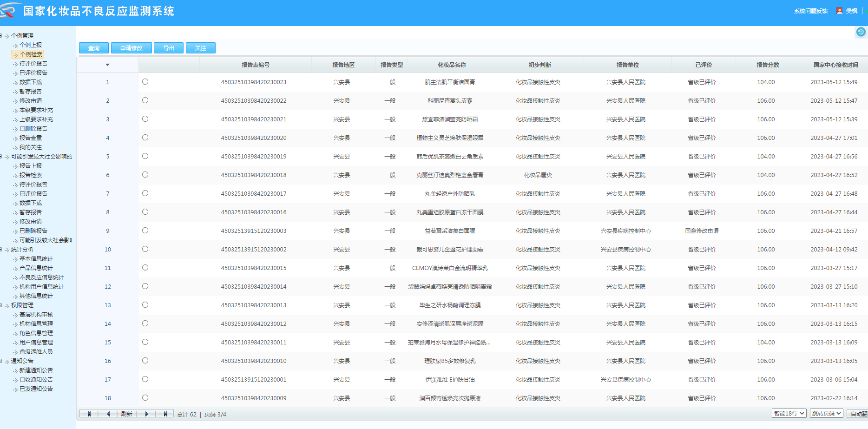Go to the previous page arrow

[x=108, y=414]
